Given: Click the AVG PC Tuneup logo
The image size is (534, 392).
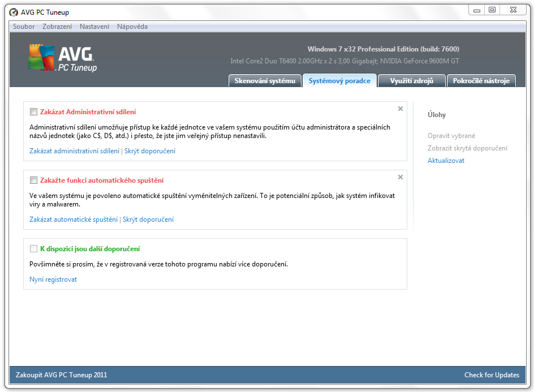Looking at the screenshot, I should [63, 58].
